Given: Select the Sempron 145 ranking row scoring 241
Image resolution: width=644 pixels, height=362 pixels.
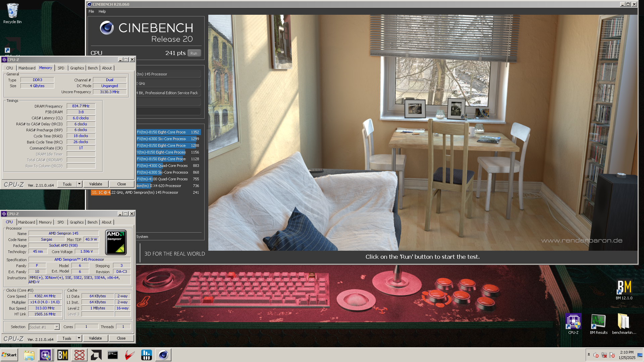Looking at the screenshot, I should [x=146, y=192].
